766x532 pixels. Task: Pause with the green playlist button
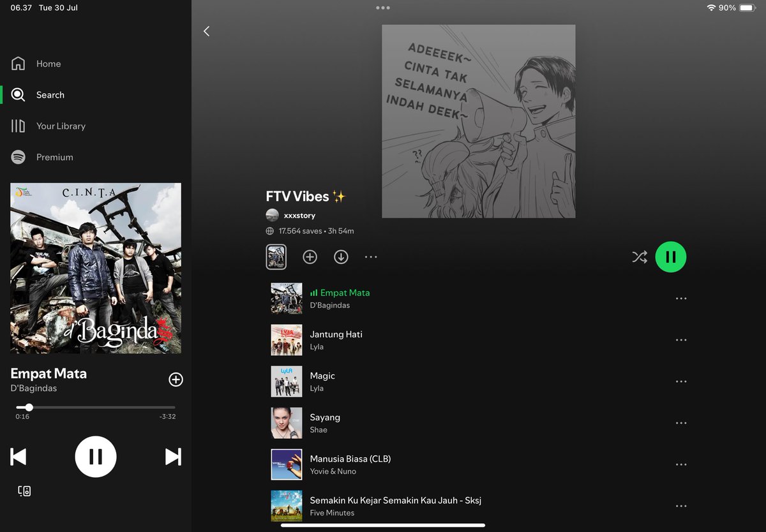pyautogui.click(x=671, y=257)
